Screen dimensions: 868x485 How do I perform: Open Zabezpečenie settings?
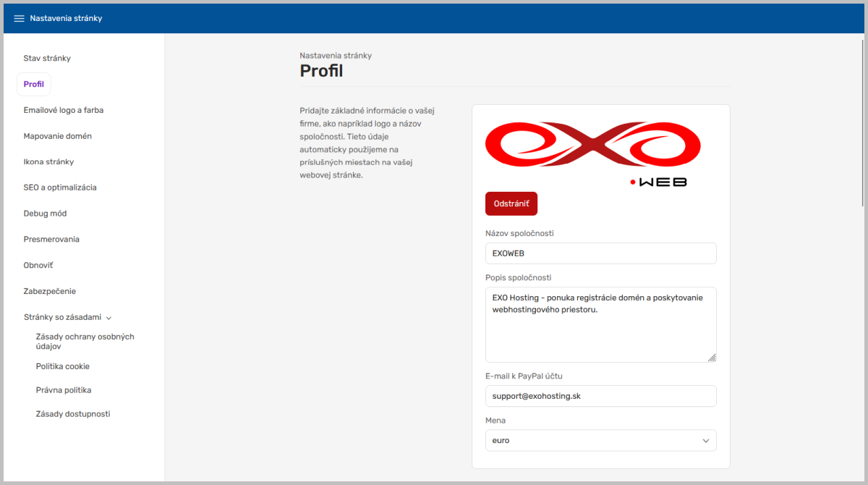coord(49,291)
